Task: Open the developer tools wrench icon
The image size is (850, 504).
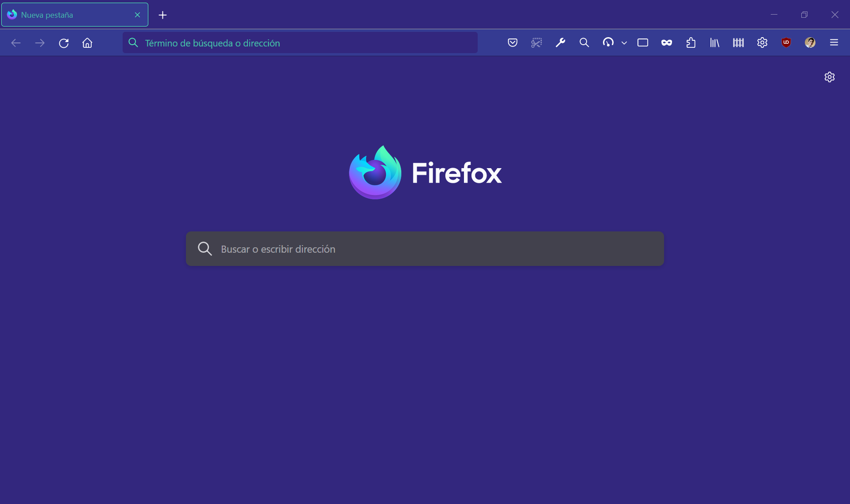Action: (x=560, y=43)
